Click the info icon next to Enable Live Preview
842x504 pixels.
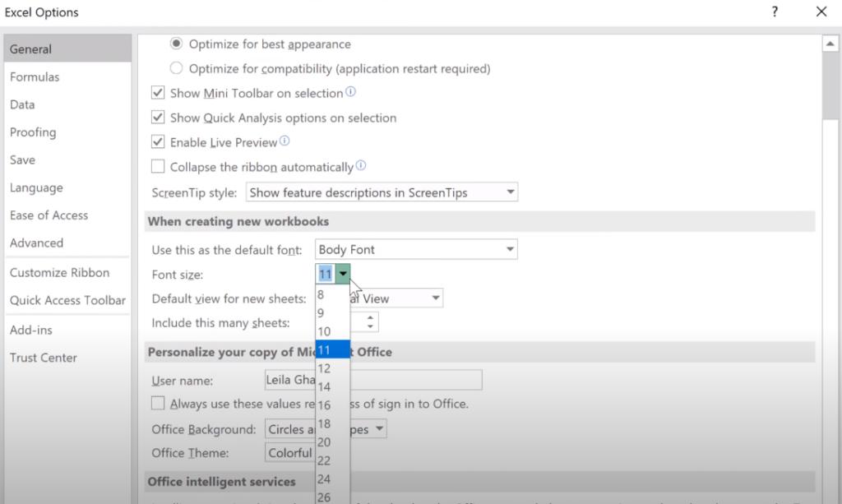(284, 141)
